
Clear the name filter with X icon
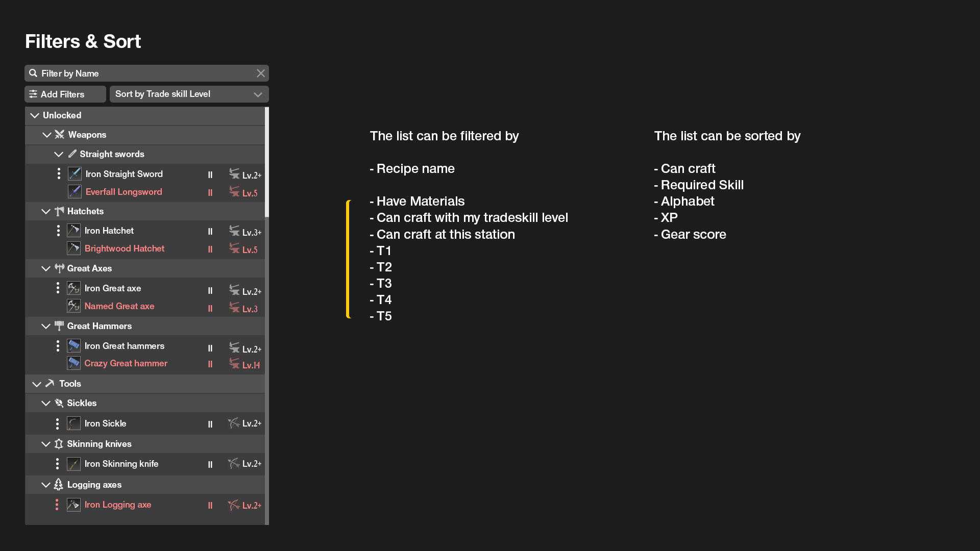click(261, 73)
